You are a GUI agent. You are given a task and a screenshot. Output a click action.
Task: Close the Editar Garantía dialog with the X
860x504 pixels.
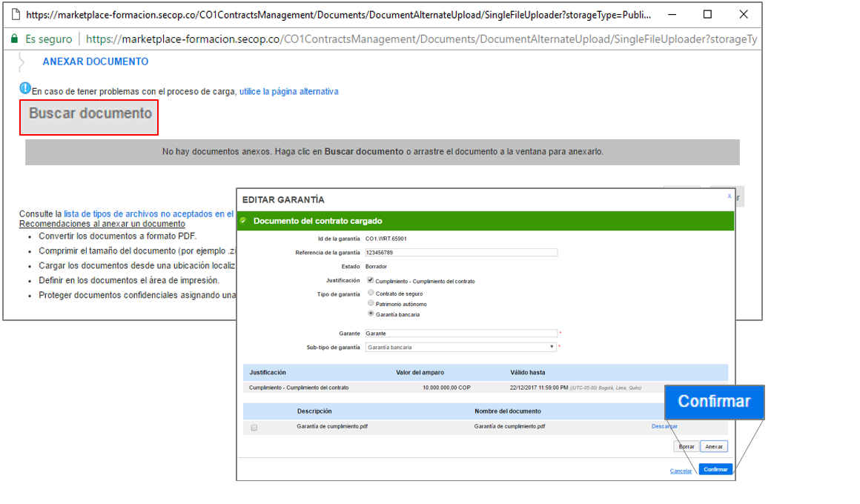[x=729, y=196]
